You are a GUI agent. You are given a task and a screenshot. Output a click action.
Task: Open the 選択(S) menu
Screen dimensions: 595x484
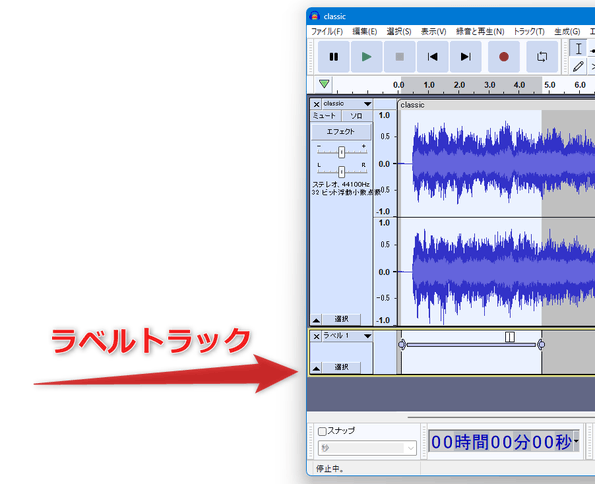(x=399, y=32)
